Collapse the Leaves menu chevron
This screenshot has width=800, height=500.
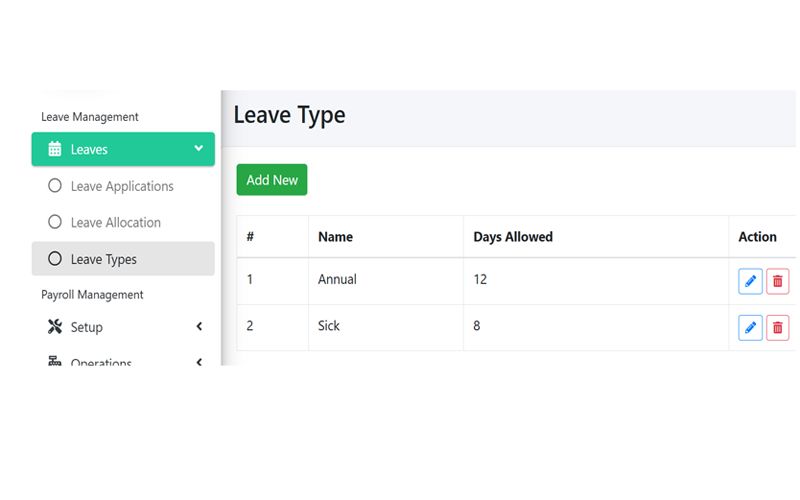198,149
